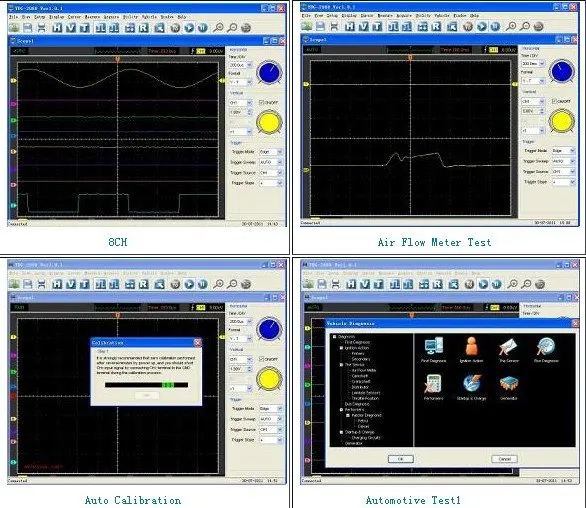Click the T icon in the Auto Calibration window toolbar
The height and width of the screenshot is (508, 586).
pos(85,284)
